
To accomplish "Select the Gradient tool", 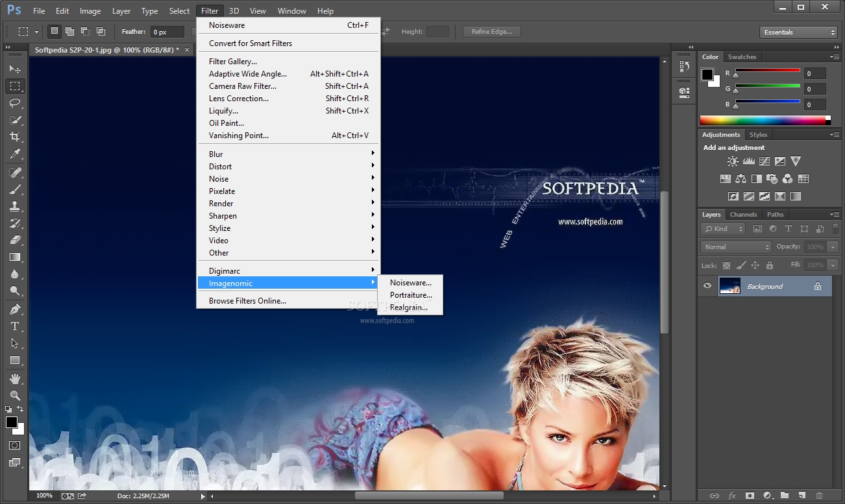I will (x=15, y=257).
